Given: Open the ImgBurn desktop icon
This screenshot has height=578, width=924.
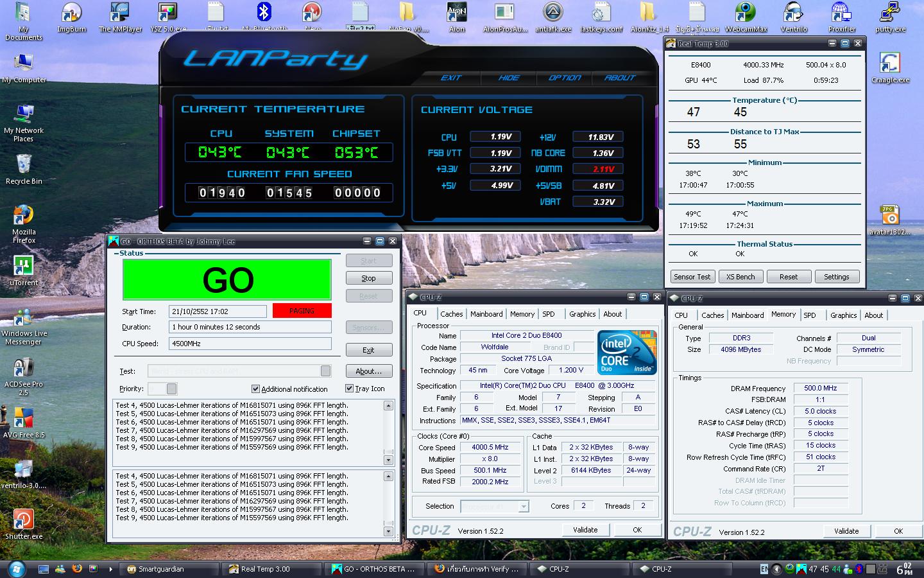Looking at the screenshot, I should (x=71, y=17).
